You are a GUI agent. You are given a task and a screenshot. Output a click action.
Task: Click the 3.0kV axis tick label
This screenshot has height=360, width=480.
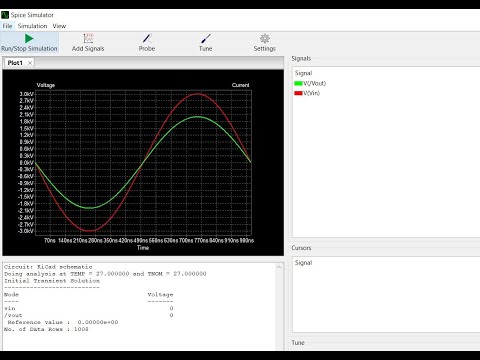[x=27, y=94]
